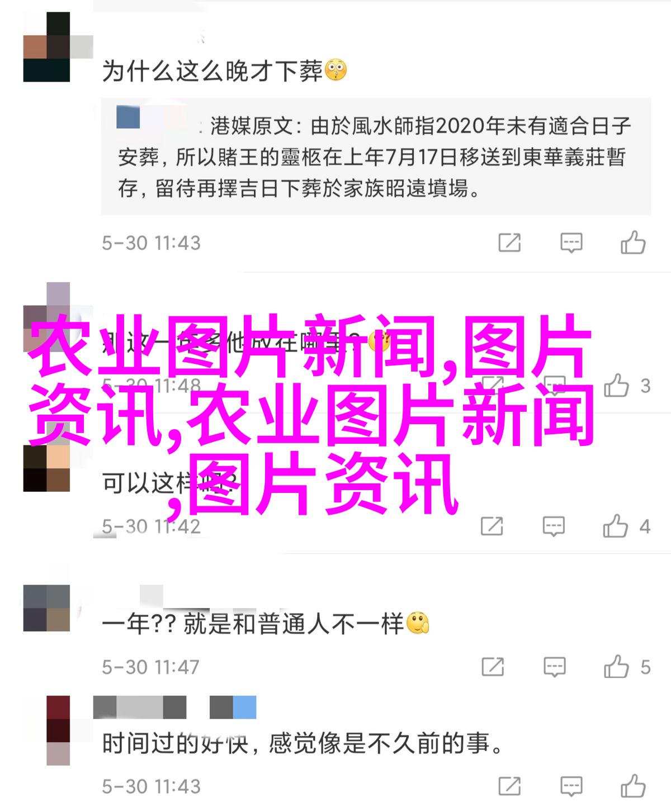The image size is (671, 812).
Task: Open quoted text starting 港媒原文
Action: 376,157
